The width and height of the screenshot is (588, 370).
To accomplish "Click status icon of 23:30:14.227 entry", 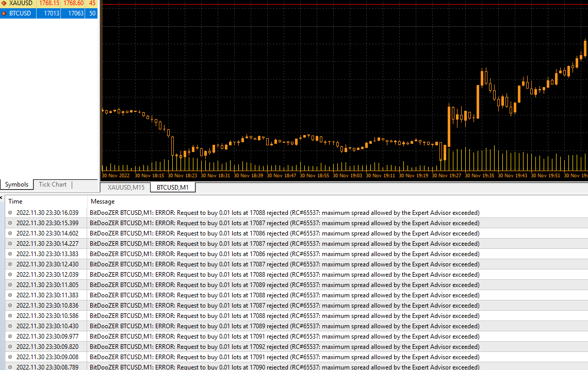I will click(10, 243).
